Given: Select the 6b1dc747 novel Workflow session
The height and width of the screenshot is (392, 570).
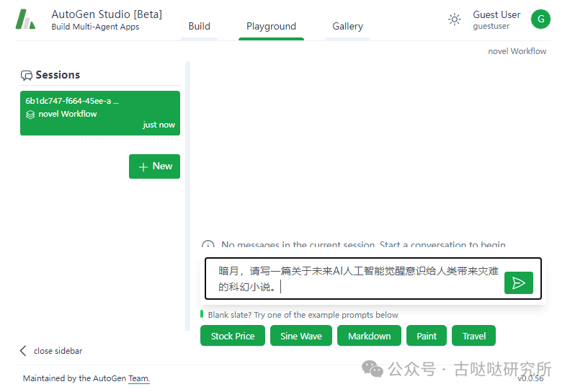Looking at the screenshot, I should click(x=100, y=113).
